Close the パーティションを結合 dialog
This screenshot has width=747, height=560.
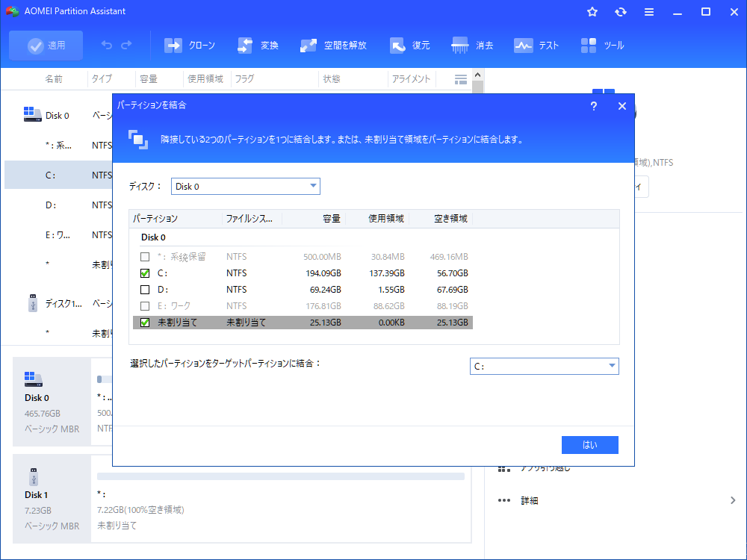(x=622, y=106)
